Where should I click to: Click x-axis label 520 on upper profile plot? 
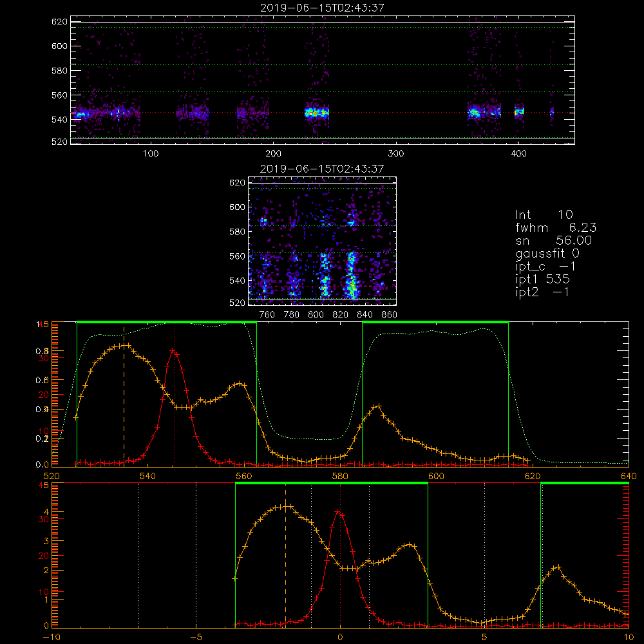pyautogui.click(x=52, y=477)
